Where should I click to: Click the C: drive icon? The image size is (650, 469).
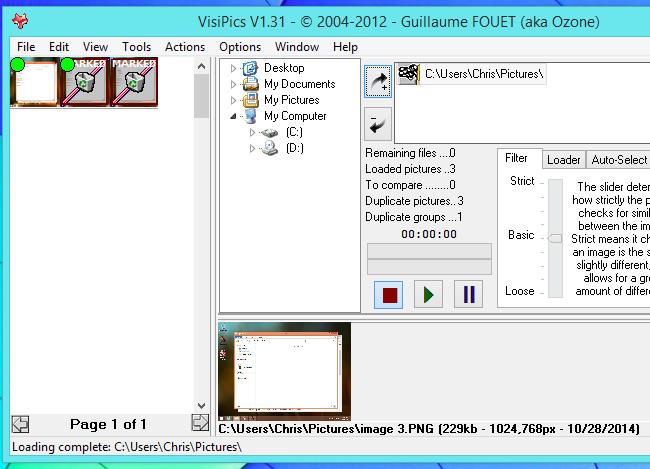pos(269,133)
